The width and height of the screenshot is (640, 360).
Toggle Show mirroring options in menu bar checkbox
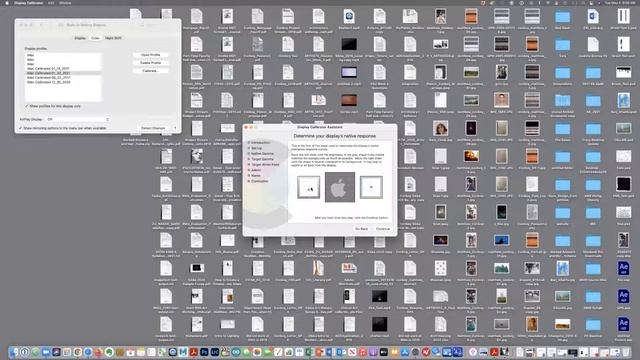click(x=20, y=128)
